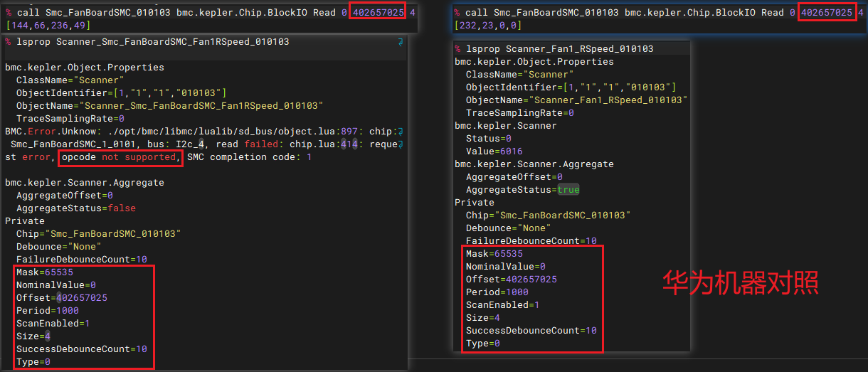The height and width of the screenshot is (372, 868).
Task: Click Offset=402657025 in the left panel
Action: click(61, 298)
